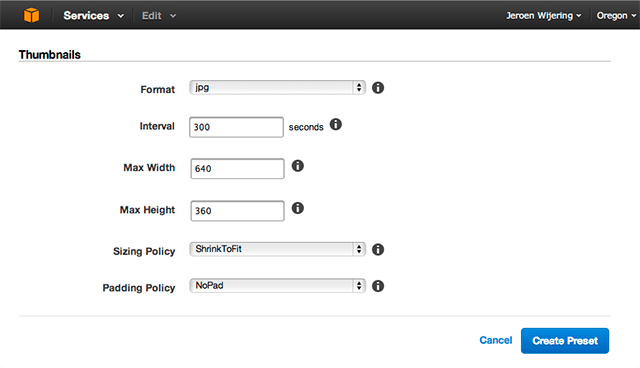
Task: Focus the Interval input containing 300
Action: [x=236, y=127]
